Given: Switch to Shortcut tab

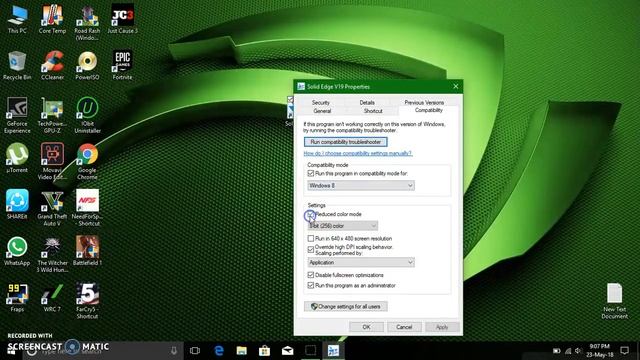Looking at the screenshot, I should pos(373,111).
